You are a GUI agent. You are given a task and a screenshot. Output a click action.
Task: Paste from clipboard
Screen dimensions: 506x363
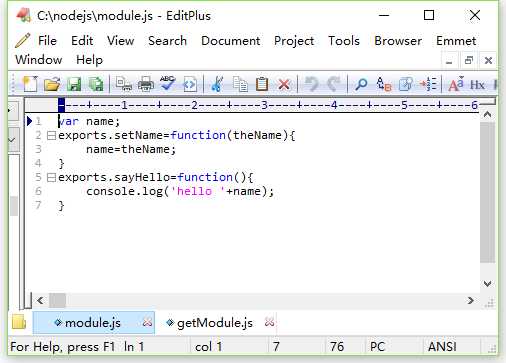262,84
